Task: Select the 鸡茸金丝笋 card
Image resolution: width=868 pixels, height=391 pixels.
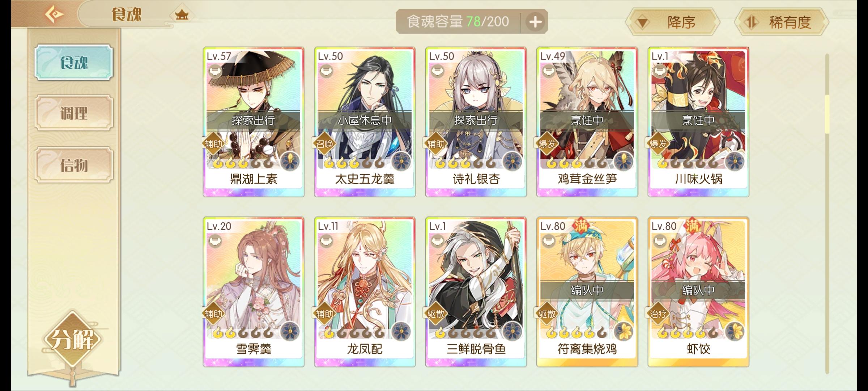Action: [587, 122]
